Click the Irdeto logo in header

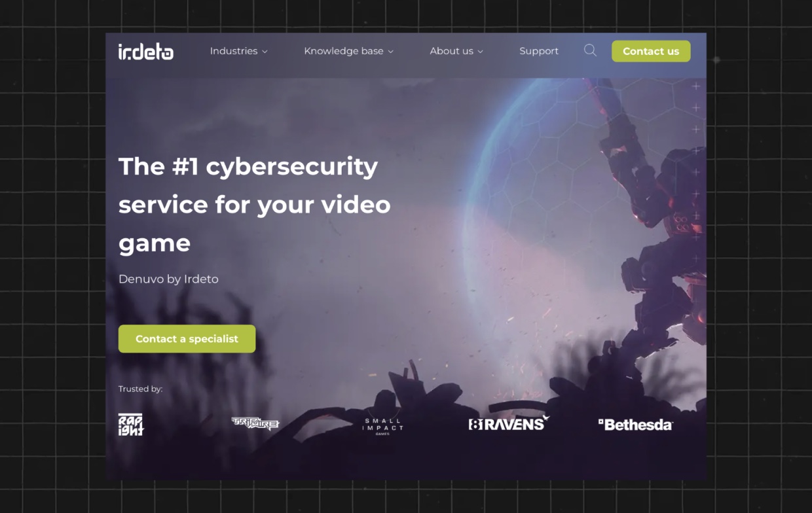coord(145,52)
